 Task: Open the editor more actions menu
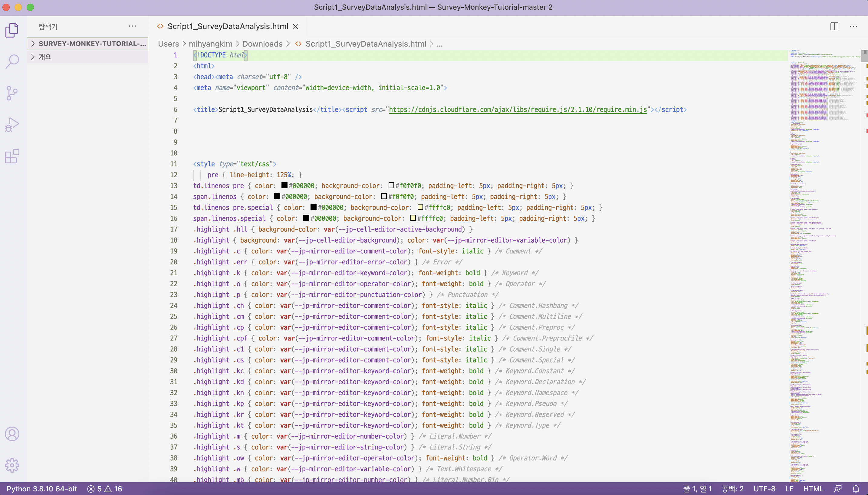tap(854, 27)
